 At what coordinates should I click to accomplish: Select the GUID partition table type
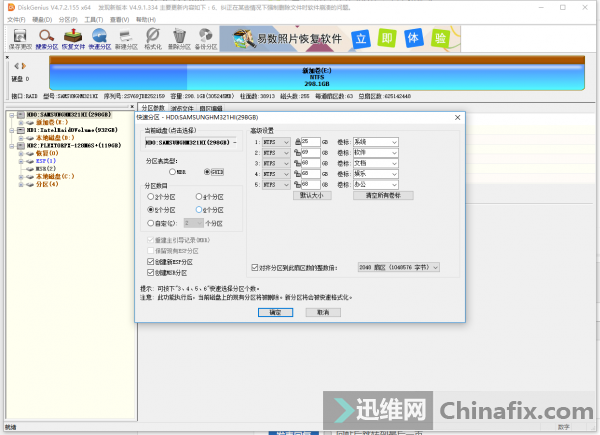click(214, 172)
